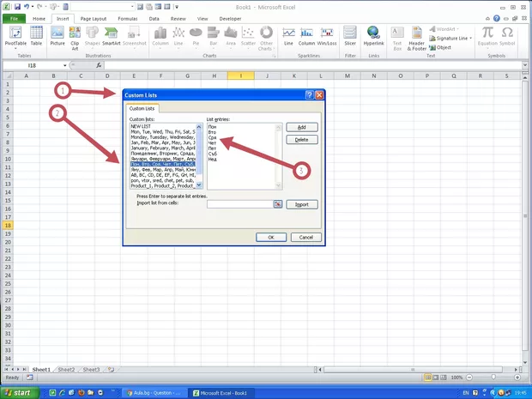Confirm the dialog with OK

pos(271,237)
